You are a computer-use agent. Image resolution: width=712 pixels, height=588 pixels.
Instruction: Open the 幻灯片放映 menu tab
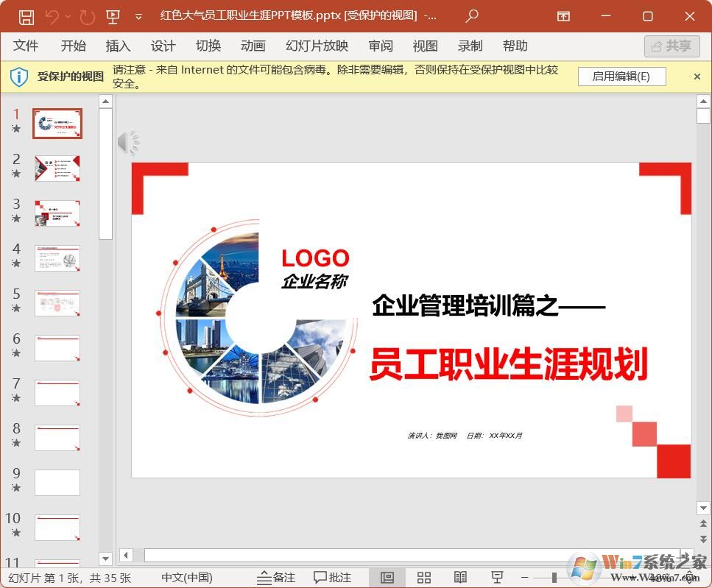click(317, 46)
